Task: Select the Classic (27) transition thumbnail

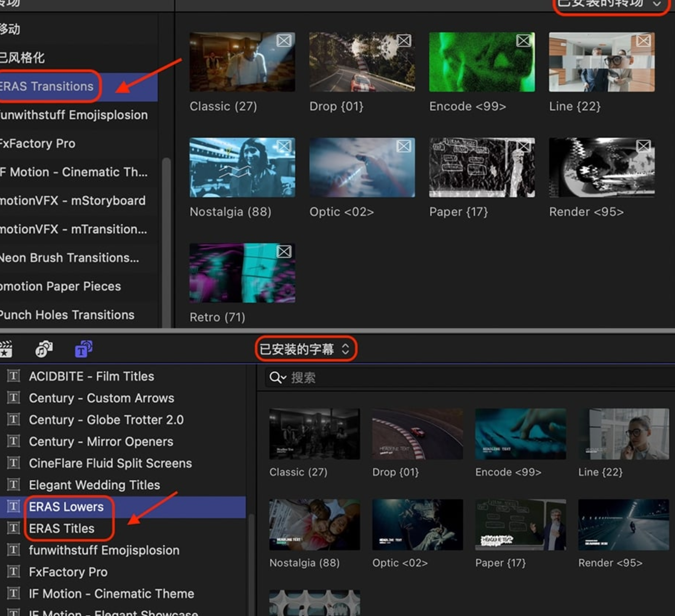Action: click(x=242, y=62)
